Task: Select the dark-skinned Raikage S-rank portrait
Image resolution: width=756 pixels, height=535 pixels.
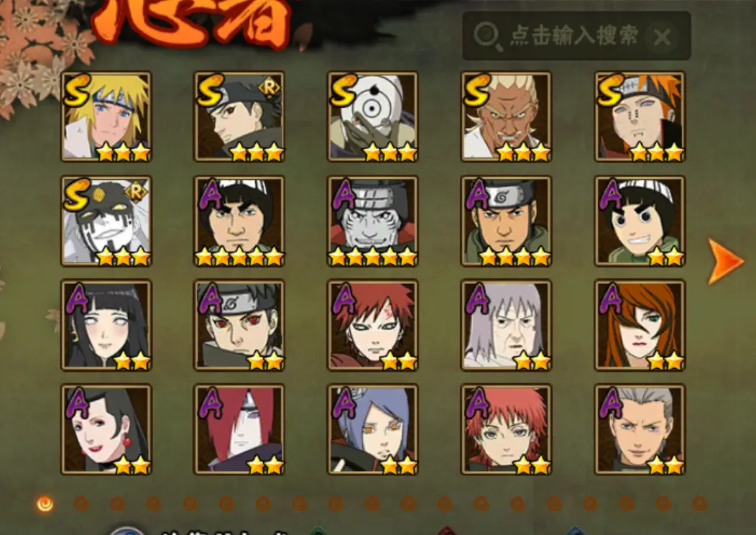Action: (506, 116)
